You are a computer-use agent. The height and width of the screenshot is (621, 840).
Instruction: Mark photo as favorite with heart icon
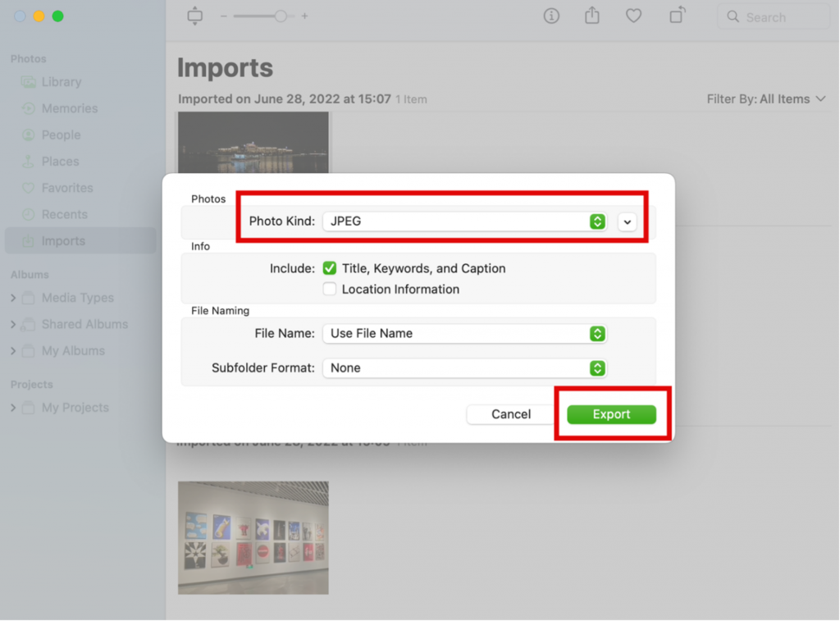coord(633,16)
